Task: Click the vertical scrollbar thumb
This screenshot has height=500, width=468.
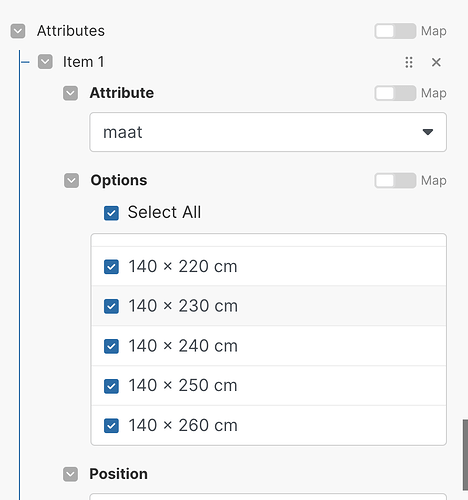Action: [465, 455]
